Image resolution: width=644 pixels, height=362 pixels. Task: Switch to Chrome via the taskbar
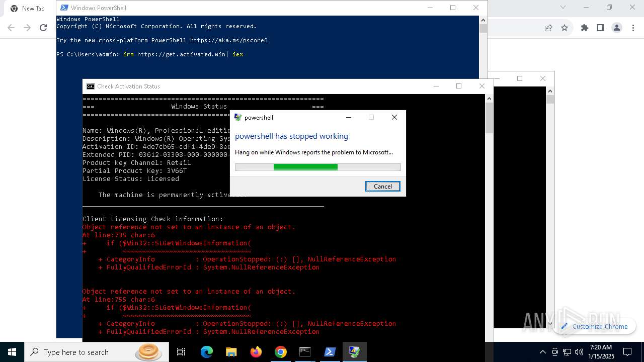280,352
